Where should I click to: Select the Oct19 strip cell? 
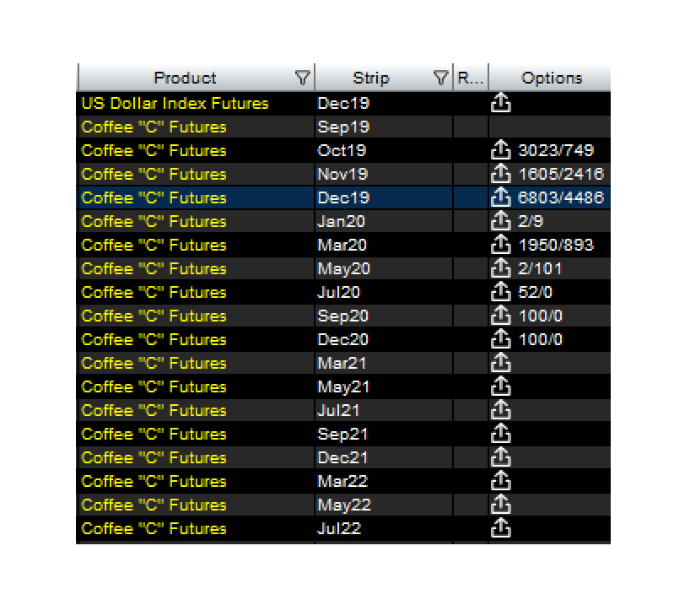point(383,150)
